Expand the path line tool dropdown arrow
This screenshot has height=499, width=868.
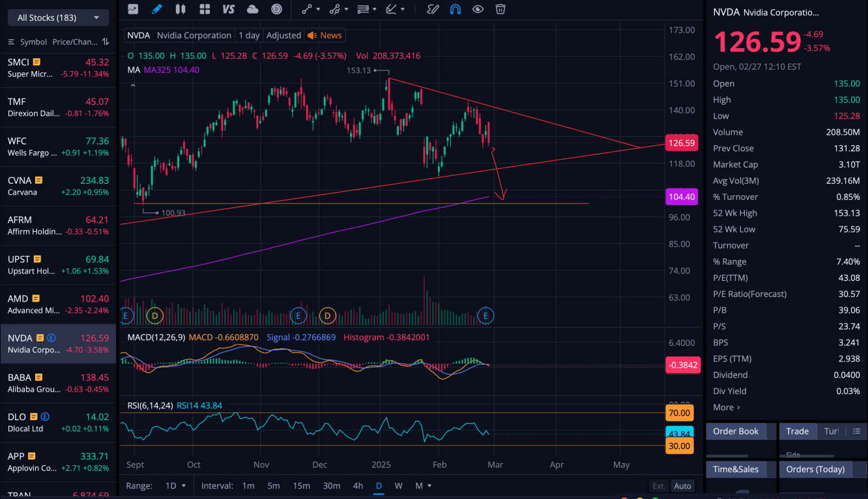346,10
